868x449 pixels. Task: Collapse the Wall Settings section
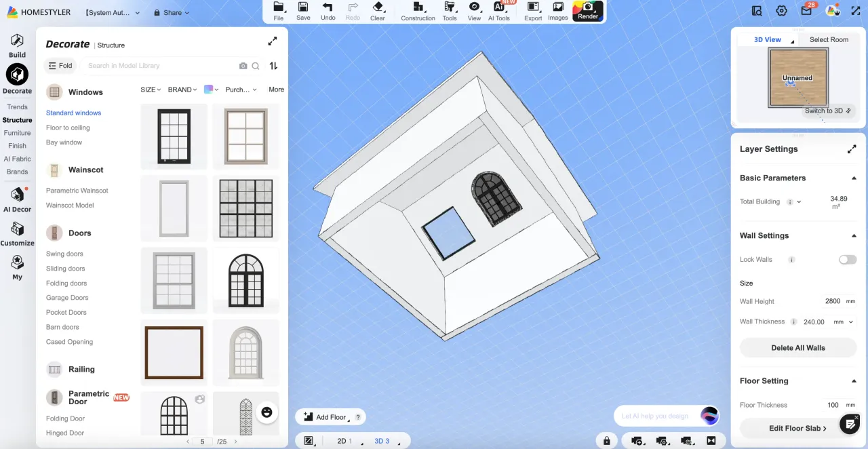(x=853, y=236)
